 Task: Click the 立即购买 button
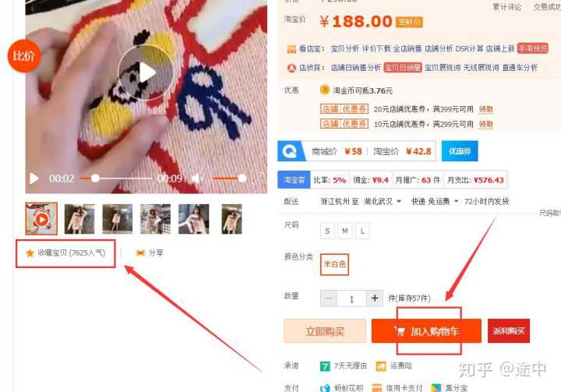(325, 331)
